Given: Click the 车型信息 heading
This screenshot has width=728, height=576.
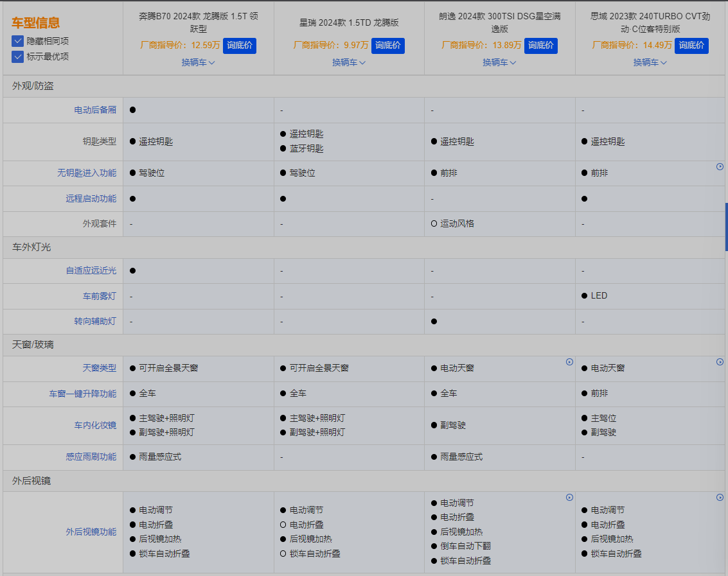Looking at the screenshot, I should [36, 22].
